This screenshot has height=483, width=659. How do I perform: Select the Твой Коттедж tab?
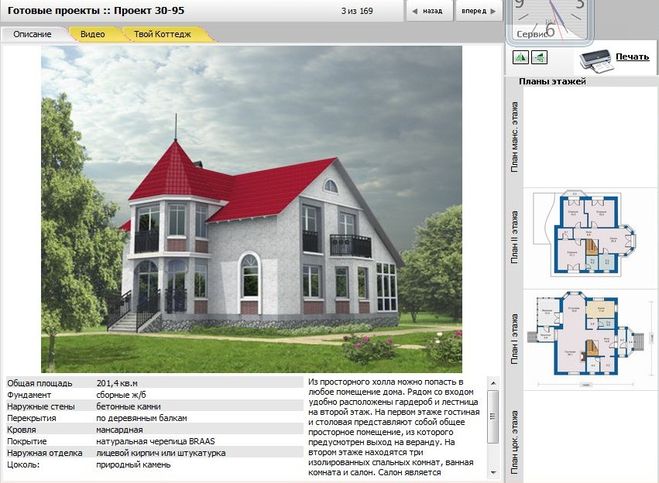click(x=160, y=33)
